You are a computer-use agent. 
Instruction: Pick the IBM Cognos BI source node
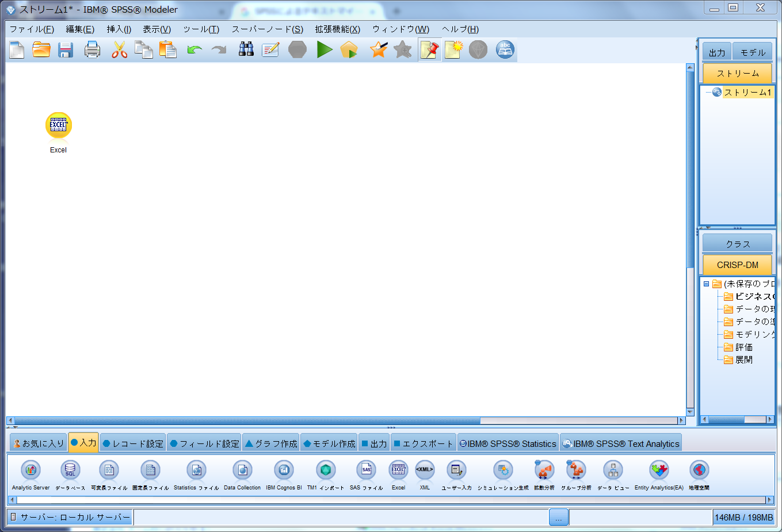click(x=284, y=470)
